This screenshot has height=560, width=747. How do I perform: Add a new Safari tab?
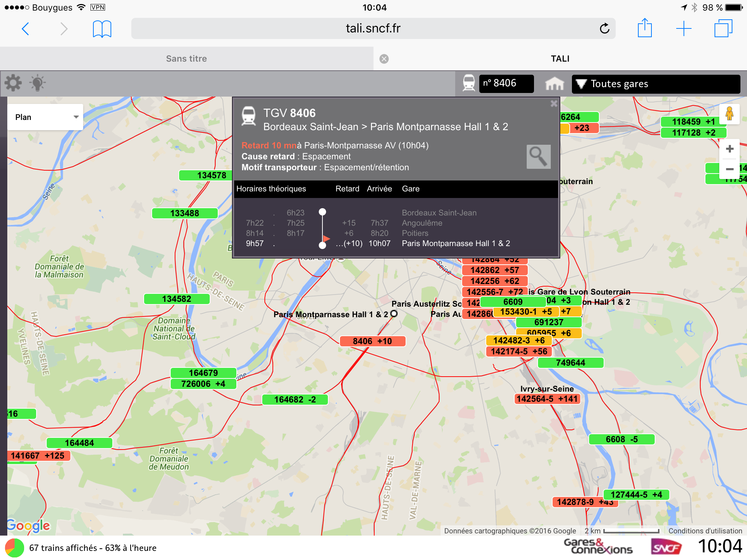coord(684,28)
